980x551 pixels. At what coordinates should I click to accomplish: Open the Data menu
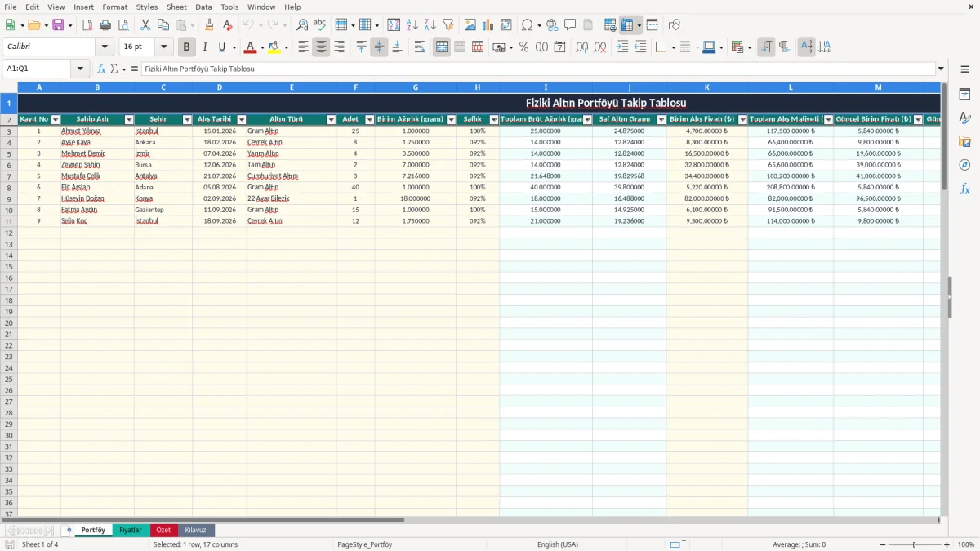coord(203,7)
